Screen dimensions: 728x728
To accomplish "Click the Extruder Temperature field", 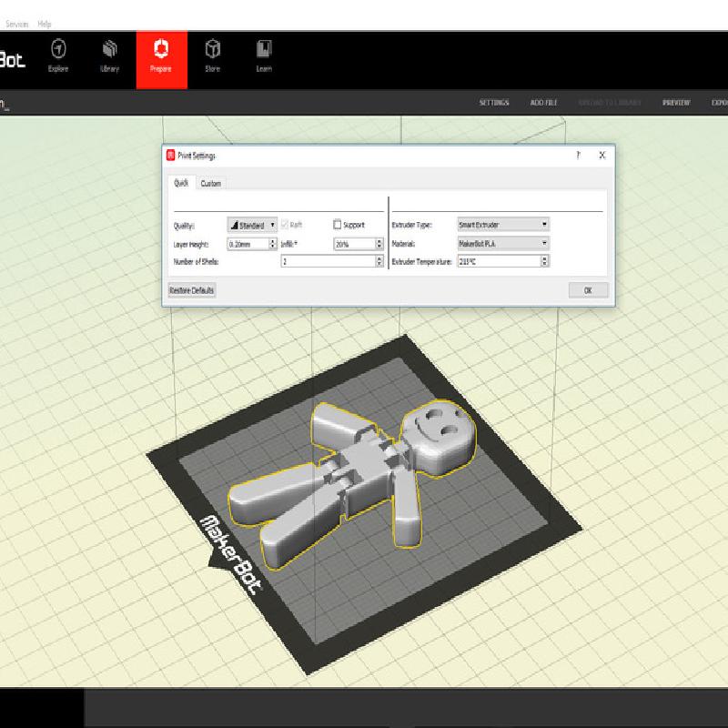I will tap(499, 261).
